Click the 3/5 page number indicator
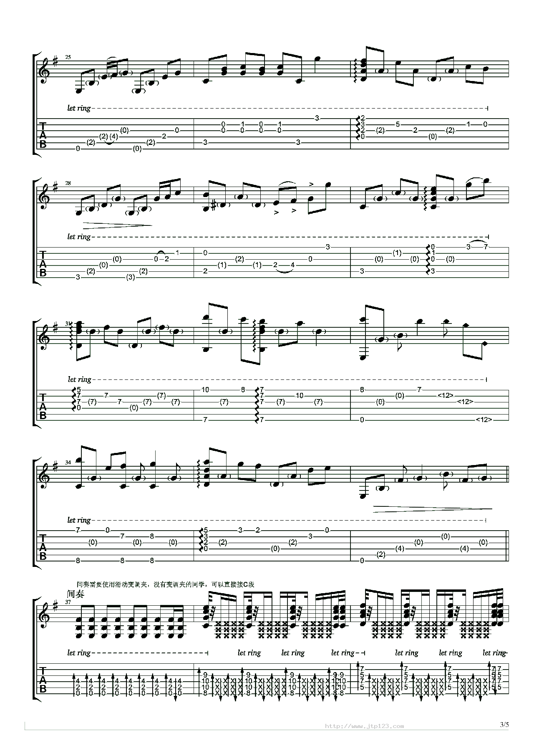 pyautogui.click(x=504, y=725)
